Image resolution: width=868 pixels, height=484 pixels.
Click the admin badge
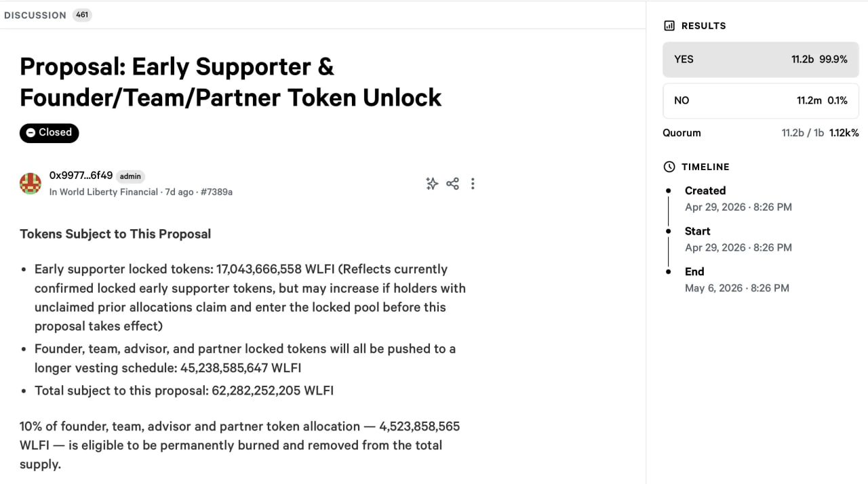tap(130, 176)
